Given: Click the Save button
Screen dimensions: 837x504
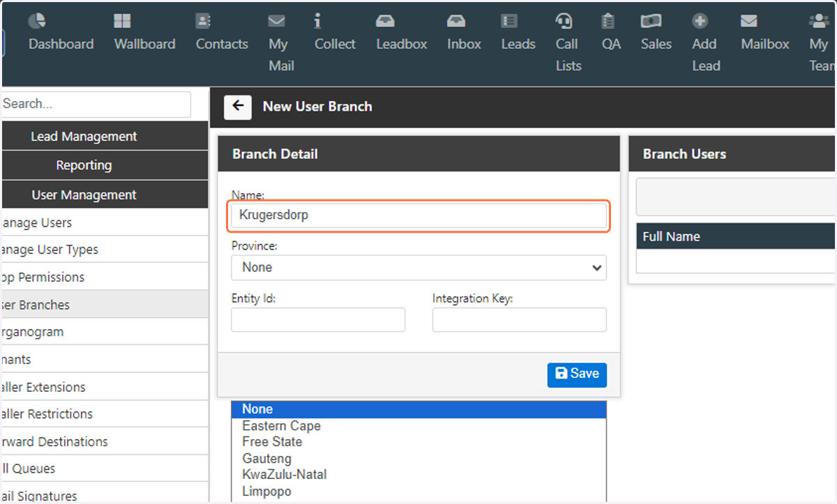Looking at the screenshot, I should point(577,374).
